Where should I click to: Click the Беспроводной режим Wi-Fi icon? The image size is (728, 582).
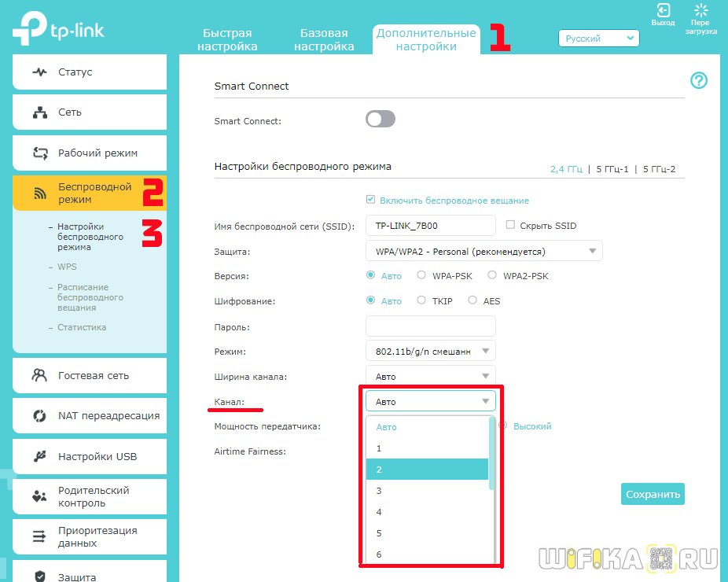pos(40,193)
